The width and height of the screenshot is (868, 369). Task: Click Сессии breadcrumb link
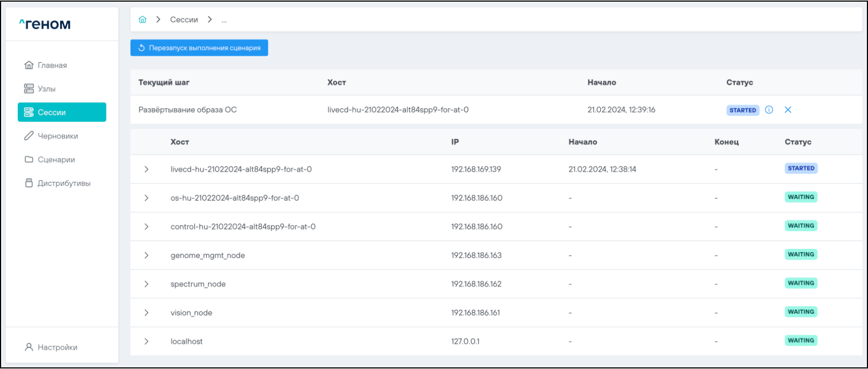point(184,19)
